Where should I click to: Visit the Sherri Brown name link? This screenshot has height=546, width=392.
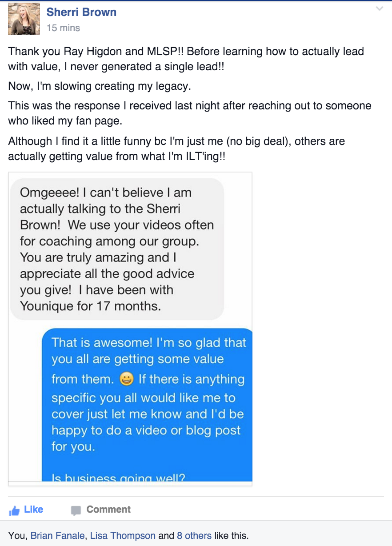coord(81,12)
